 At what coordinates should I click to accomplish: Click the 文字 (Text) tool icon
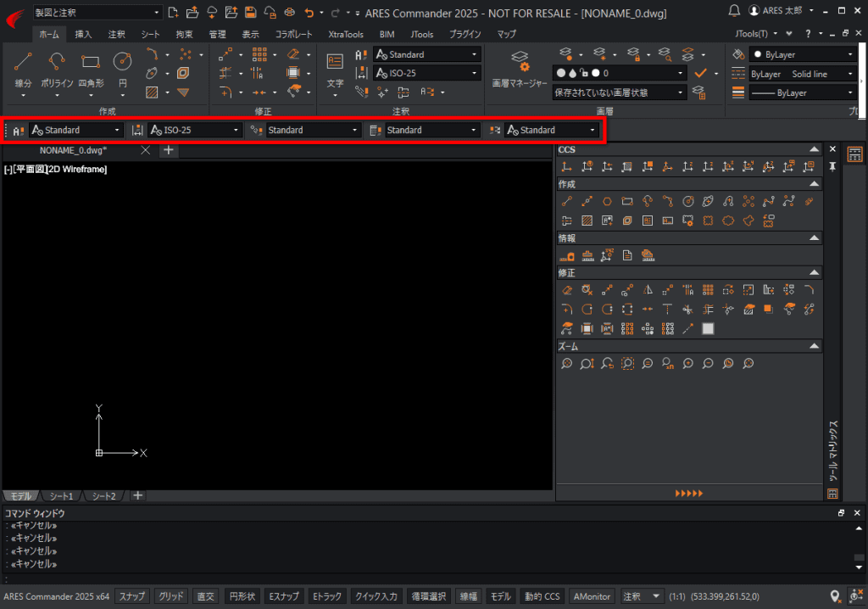pos(335,68)
